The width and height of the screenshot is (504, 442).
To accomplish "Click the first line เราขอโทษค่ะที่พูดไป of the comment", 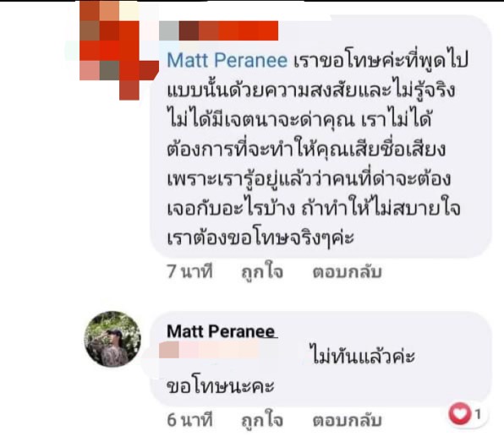I will tap(381, 60).
